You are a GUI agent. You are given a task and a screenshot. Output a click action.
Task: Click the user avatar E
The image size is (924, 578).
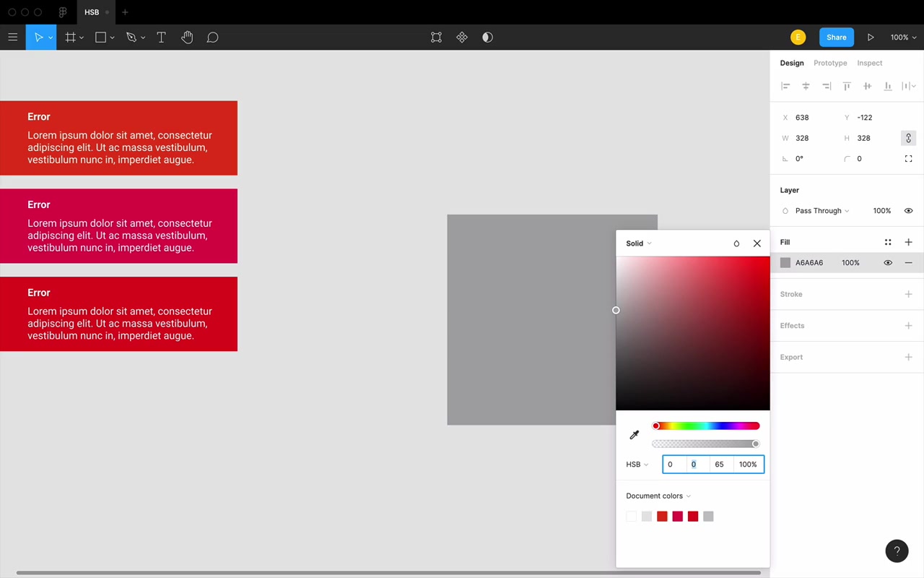(798, 38)
